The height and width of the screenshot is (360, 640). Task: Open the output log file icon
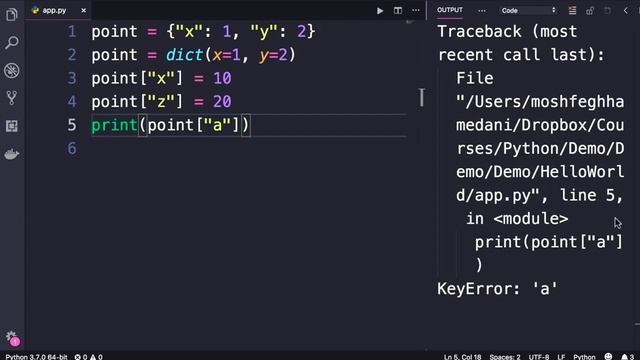(607, 11)
